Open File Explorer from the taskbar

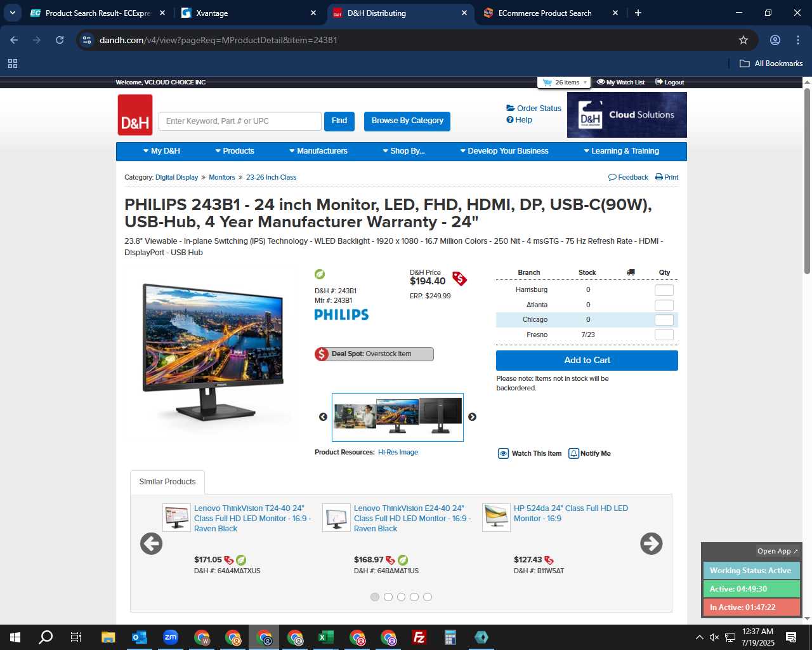[108, 637]
